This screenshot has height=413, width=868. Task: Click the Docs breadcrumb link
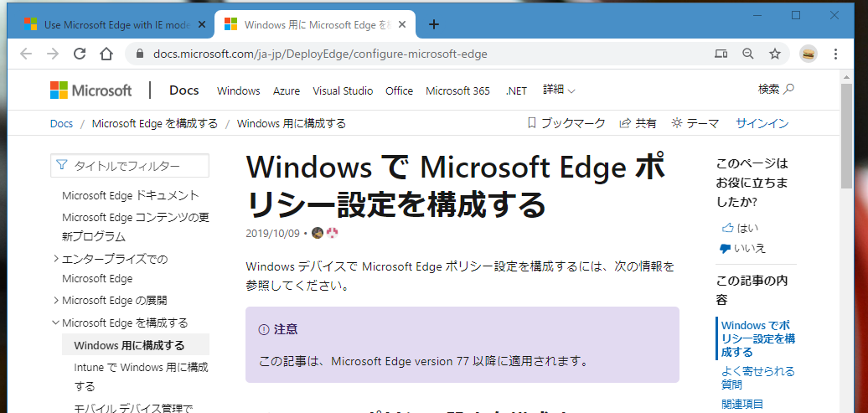coord(61,123)
